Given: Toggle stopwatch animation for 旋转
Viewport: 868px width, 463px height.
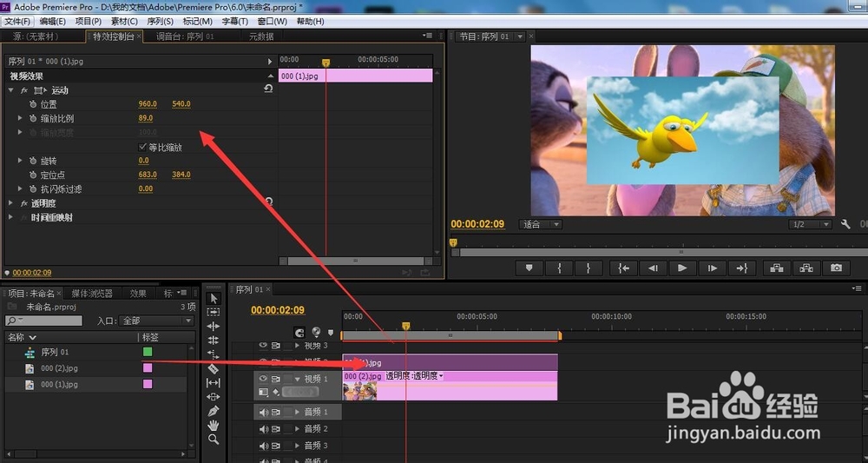Looking at the screenshot, I should [x=33, y=161].
